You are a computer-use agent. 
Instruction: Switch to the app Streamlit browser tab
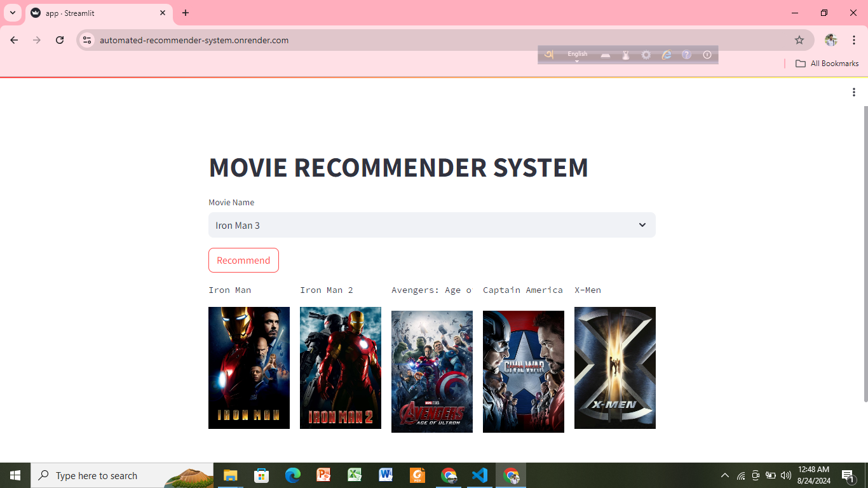click(x=89, y=13)
